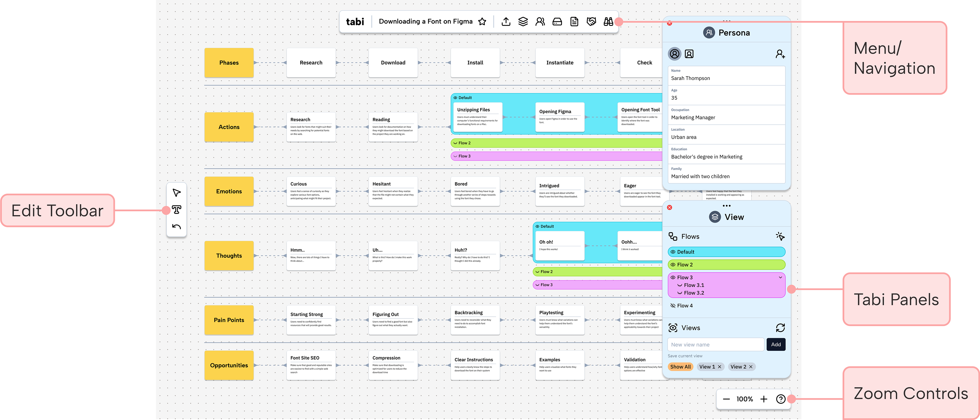Screen dimensions: 980x420
Task: Open the View layers icon in top menu
Action: [523, 22]
